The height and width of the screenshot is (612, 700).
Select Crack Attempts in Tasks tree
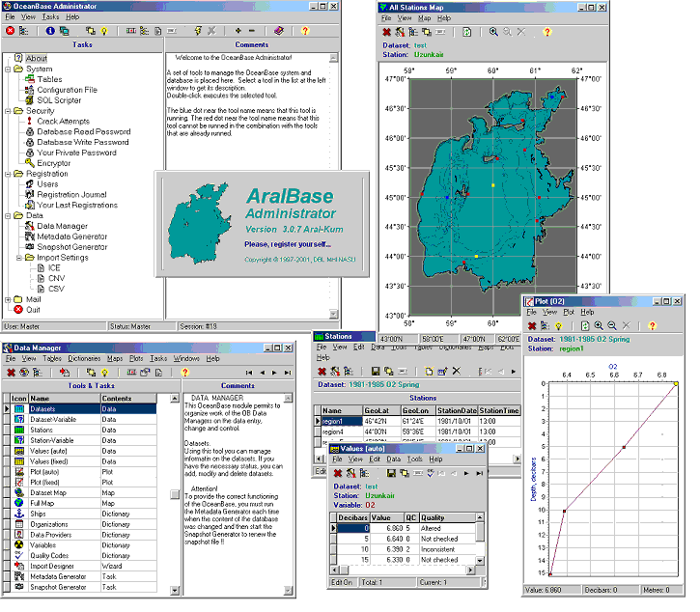(63, 122)
